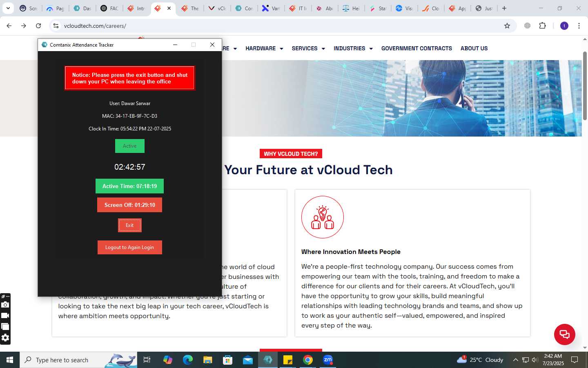Switch to the 'vClo' browser tab
The width and height of the screenshot is (588, 368).
pos(216,8)
